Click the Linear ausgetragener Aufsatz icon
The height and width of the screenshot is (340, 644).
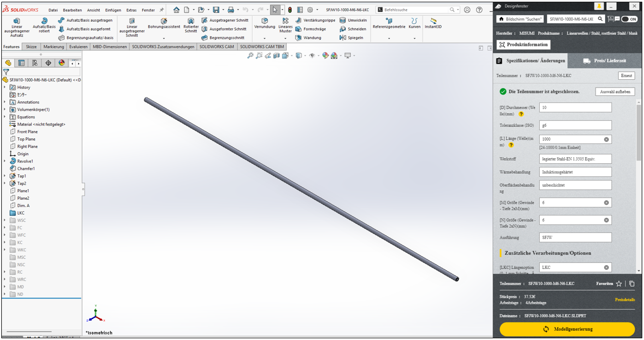17,21
